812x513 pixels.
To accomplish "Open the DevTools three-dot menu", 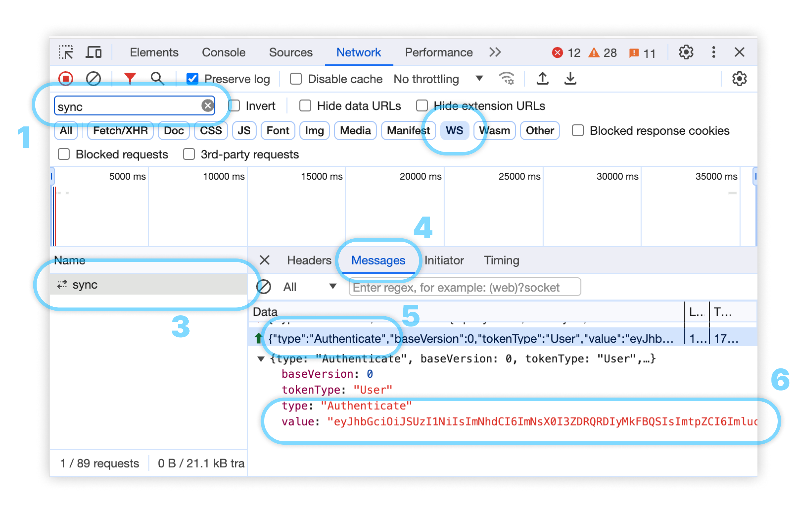I will 713,52.
